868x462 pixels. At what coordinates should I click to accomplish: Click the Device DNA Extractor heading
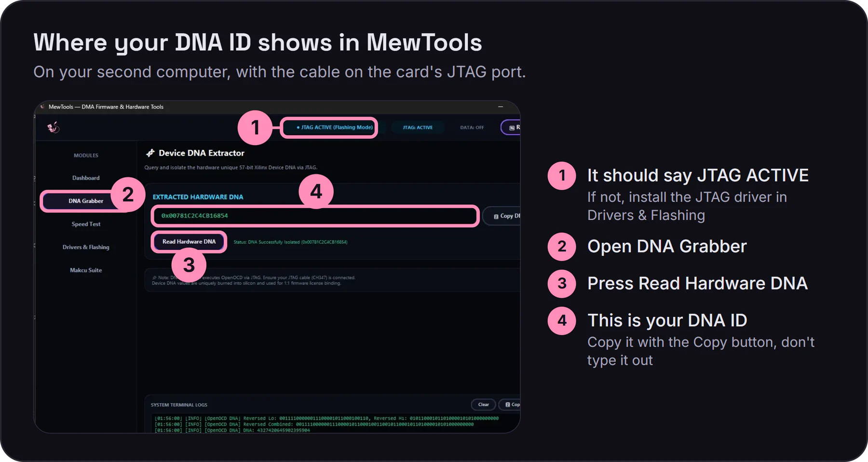click(202, 153)
